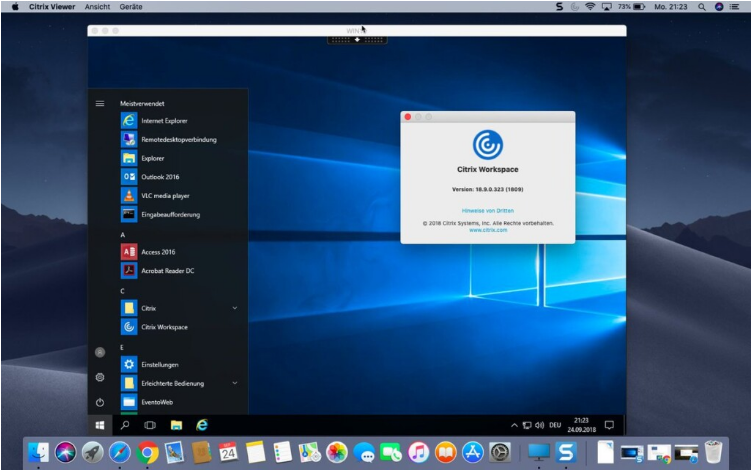The height and width of the screenshot is (470, 751).
Task: Open Eingabeaufforderung from the most-used list
Action: (170, 214)
